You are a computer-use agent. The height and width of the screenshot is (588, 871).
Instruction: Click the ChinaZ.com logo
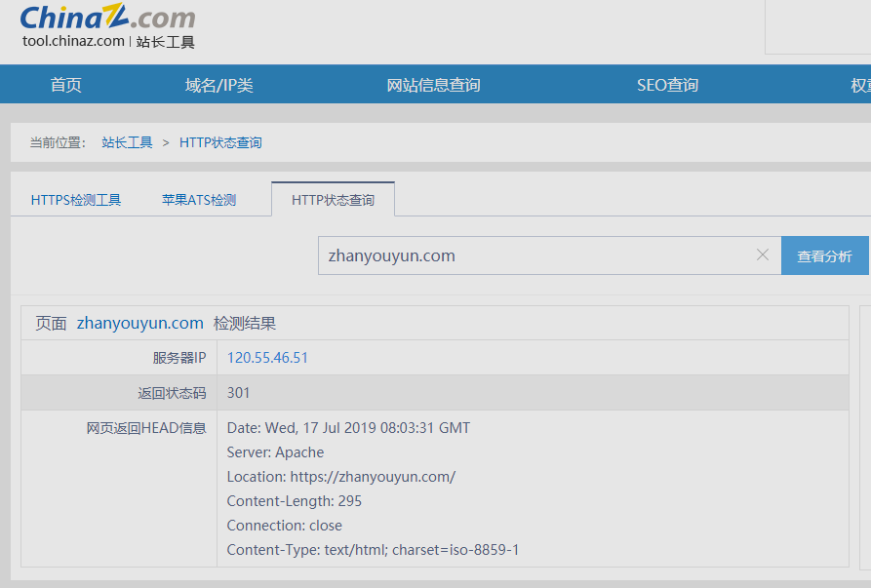(x=107, y=18)
